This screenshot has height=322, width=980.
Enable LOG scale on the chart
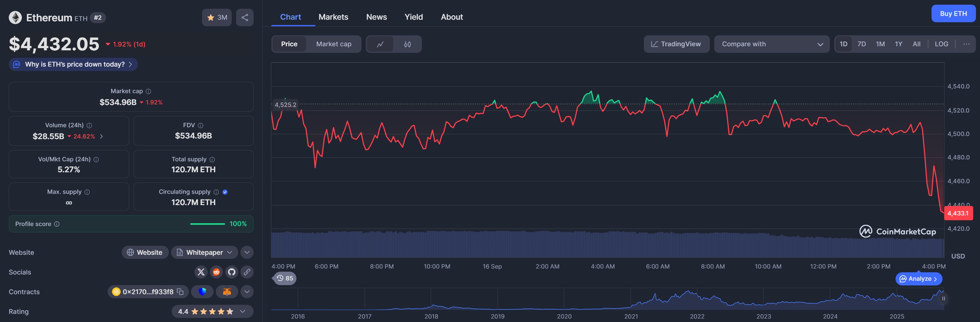tap(941, 44)
